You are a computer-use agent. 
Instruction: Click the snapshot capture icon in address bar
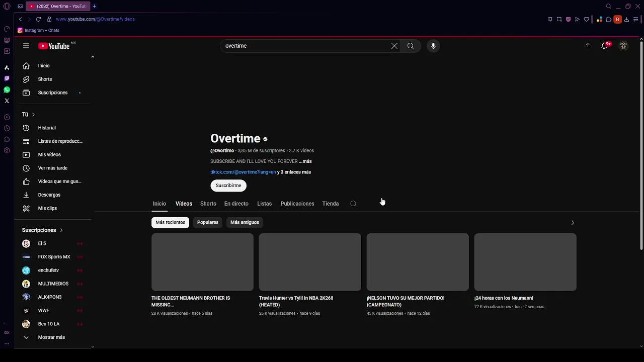[x=559, y=19]
